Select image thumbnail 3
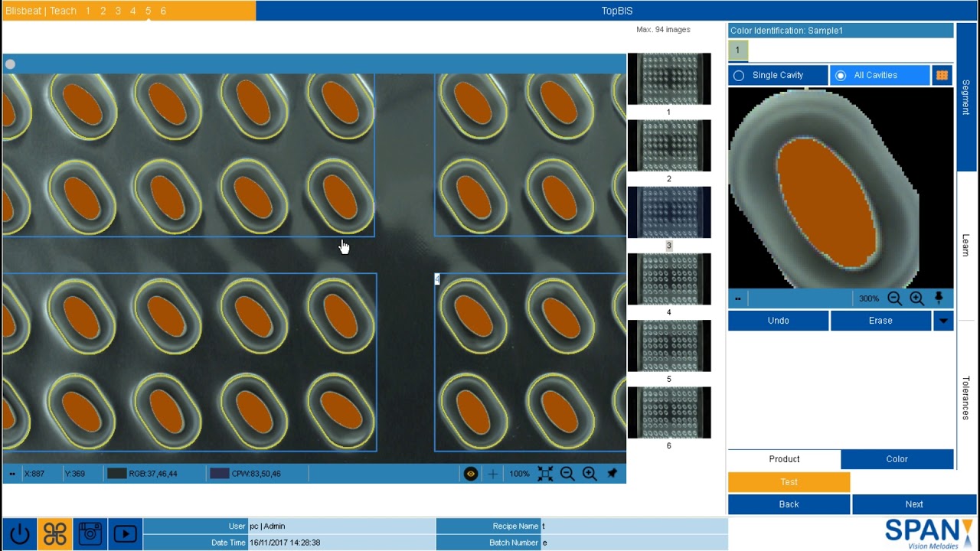The height and width of the screenshot is (551, 980). pyautogui.click(x=669, y=212)
